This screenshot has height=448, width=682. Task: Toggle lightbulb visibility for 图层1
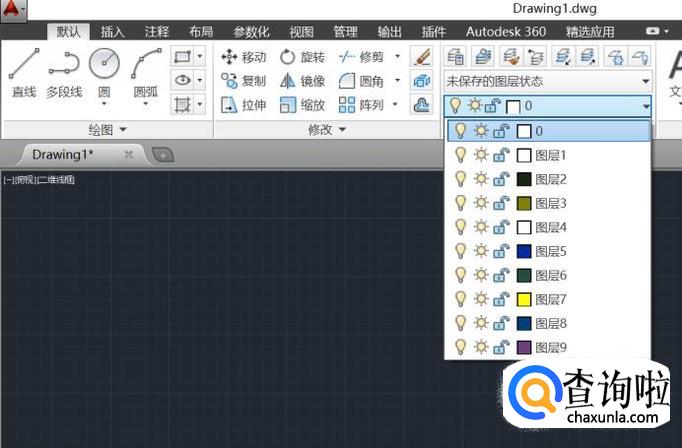(x=460, y=155)
